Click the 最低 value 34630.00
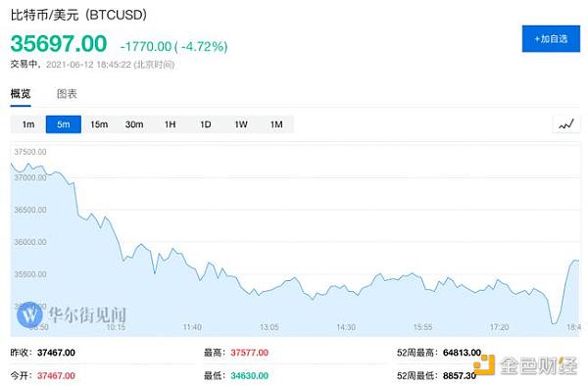588x386 pixels. coord(249,375)
